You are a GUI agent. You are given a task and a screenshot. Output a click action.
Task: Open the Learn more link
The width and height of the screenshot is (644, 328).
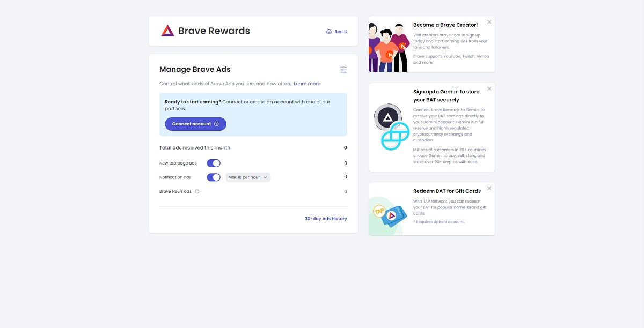(x=307, y=84)
